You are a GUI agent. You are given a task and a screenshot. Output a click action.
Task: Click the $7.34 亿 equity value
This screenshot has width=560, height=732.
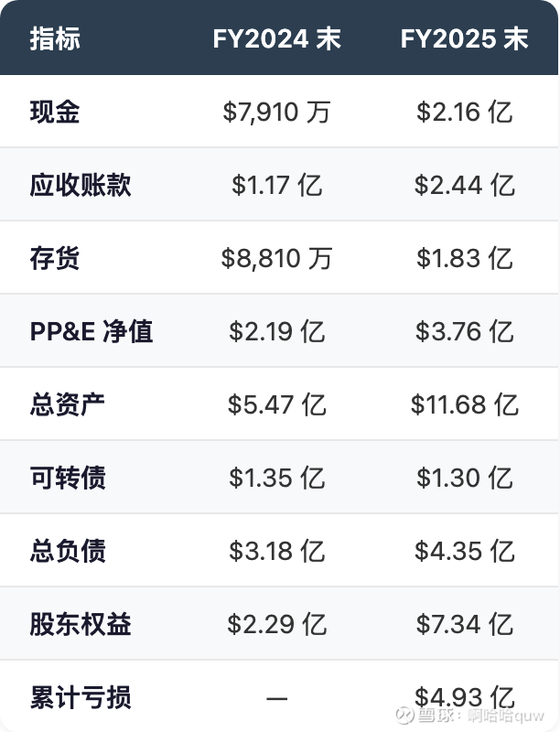pyautogui.click(x=464, y=624)
